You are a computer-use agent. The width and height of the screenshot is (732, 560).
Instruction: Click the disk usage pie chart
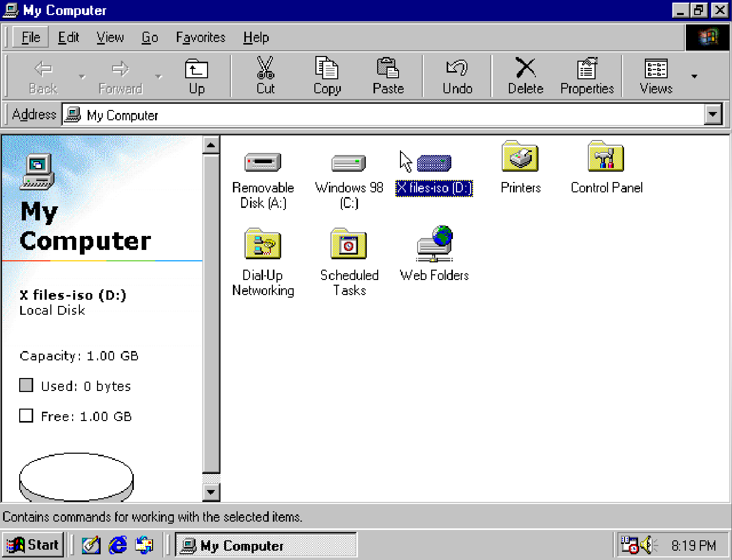point(76,478)
